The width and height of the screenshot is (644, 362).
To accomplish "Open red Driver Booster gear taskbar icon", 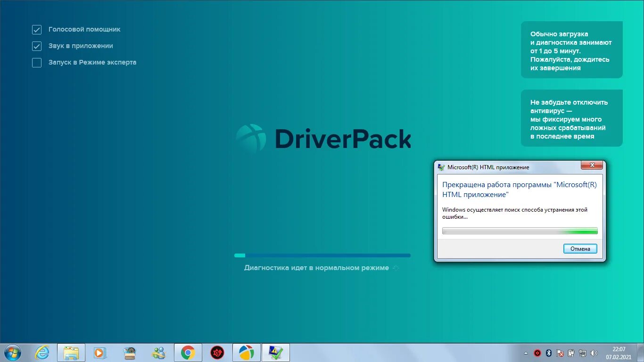I will (217, 353).
